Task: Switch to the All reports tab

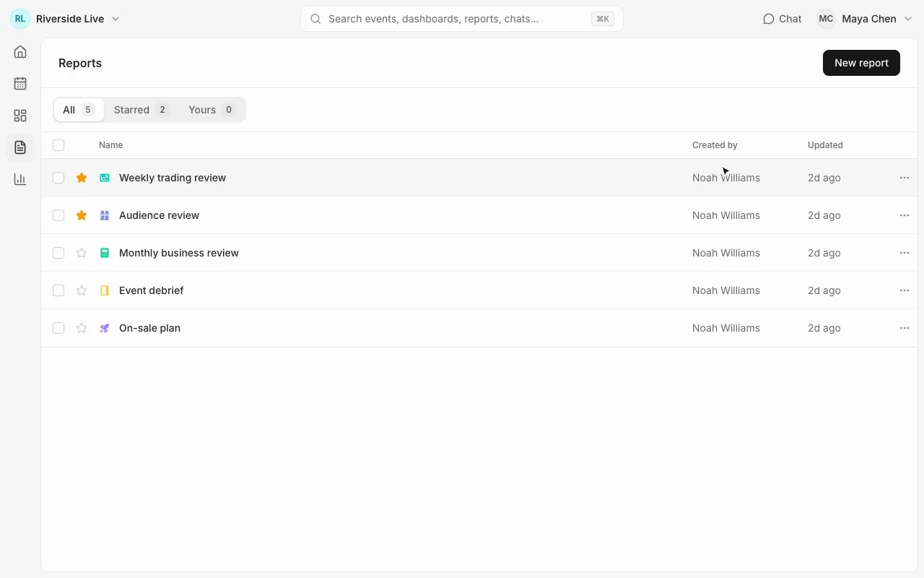Action: click(79, 110)
